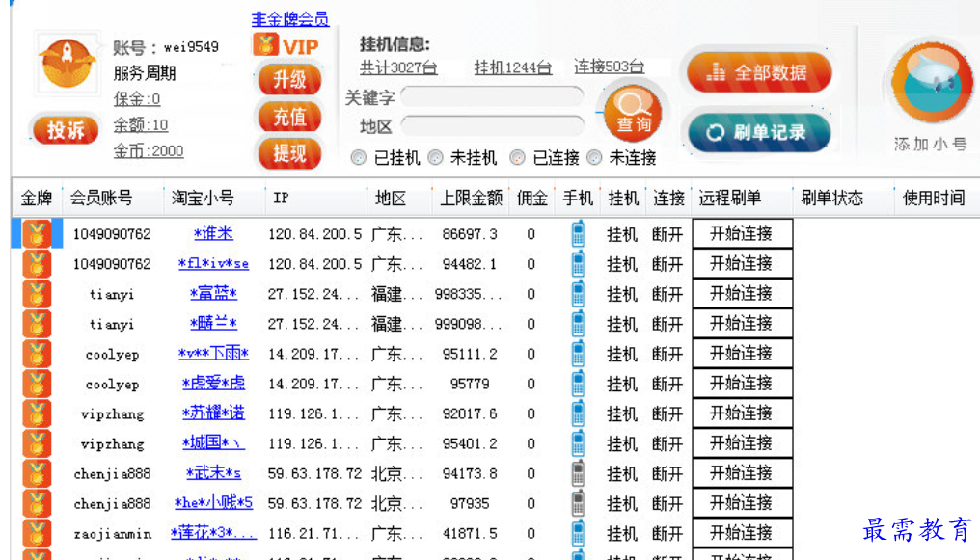Click the 保金:0 link
This screenshot has width=980, height=560.
tap(137, 98)
